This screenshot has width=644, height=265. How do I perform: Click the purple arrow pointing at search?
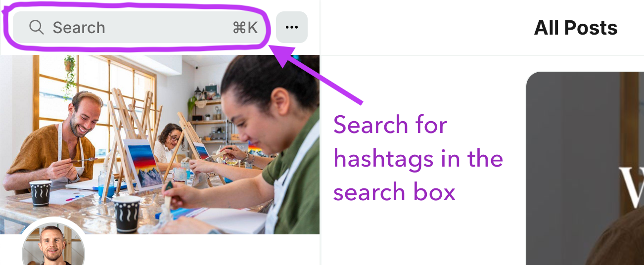(x=317, y=73)
